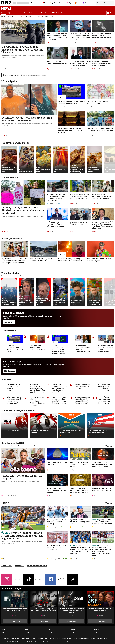Click the BBC logo in the header
The image size is (115, 644).
point(6,3)
